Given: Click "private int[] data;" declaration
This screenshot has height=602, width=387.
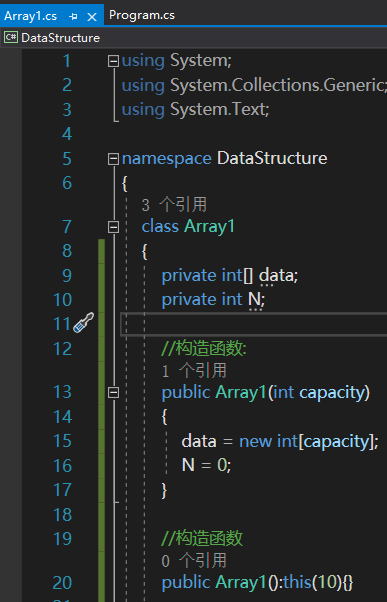Looking at the screenshot, I should pos(230,276).
